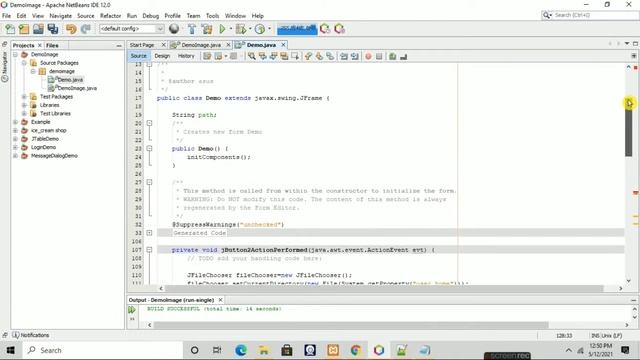The width and height of the screenshot is (640, 360).
Task: Click the Debug Project toolbar icon
Action: click(x=241, y=29)
